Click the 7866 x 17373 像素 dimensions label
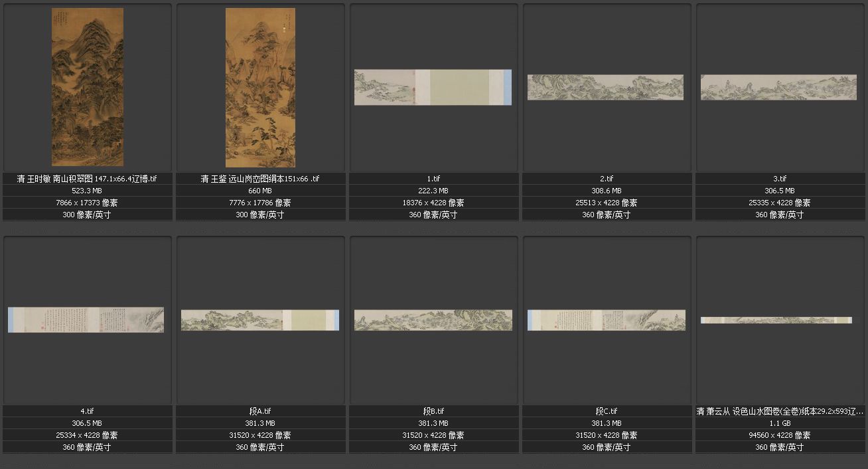868x469 pixels. click(87, 203)
